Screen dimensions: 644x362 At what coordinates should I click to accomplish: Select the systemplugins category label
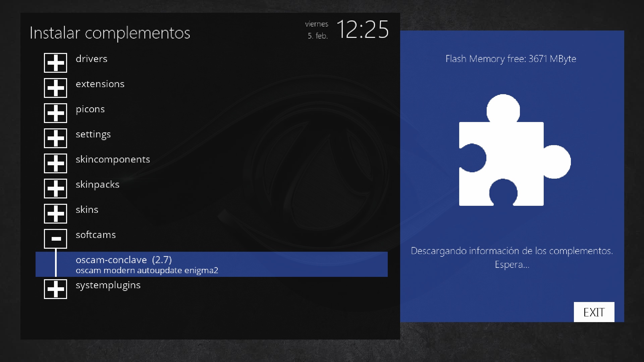(108, 285)
